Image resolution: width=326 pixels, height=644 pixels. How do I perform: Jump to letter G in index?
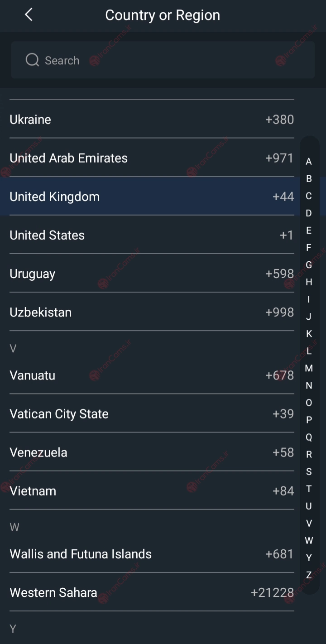[309, 264]
